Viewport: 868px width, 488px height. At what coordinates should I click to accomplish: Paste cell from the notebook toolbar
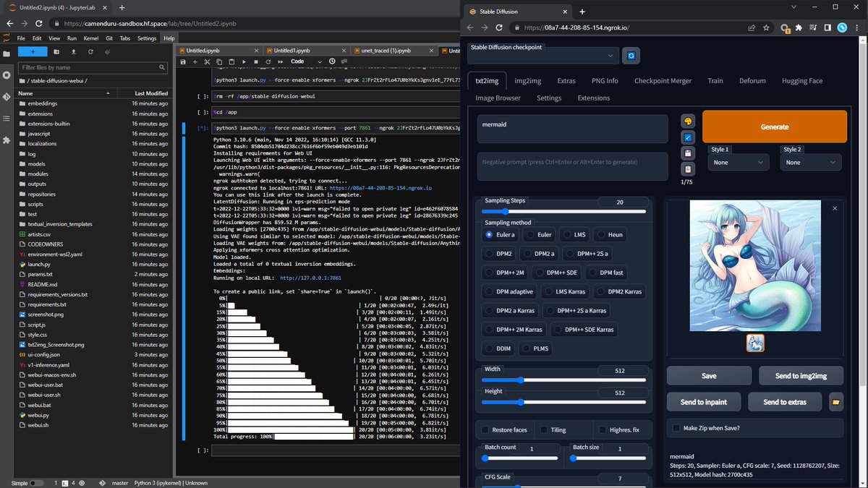(x=233, y=62)
